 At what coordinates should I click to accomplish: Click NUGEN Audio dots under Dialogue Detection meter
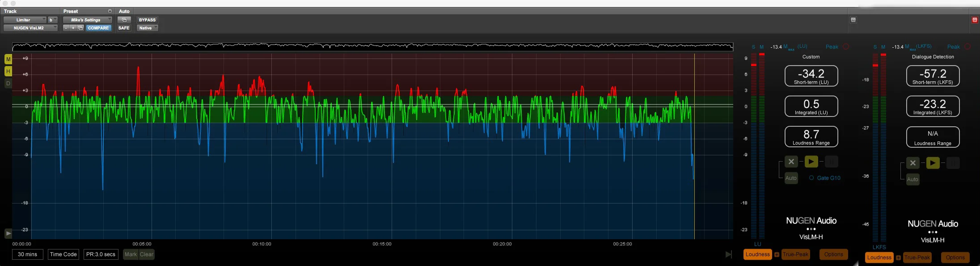click(933, 232)
